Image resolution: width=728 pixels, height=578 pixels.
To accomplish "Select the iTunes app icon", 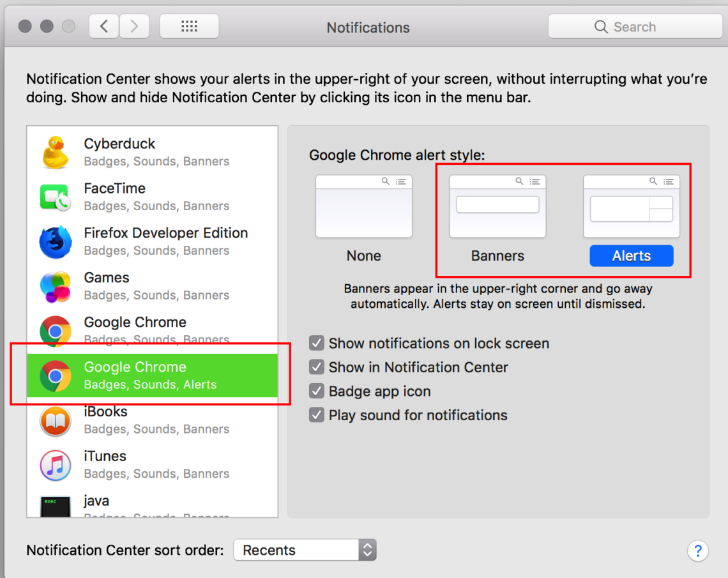I will pyautogui.click(x=55, y=465).
